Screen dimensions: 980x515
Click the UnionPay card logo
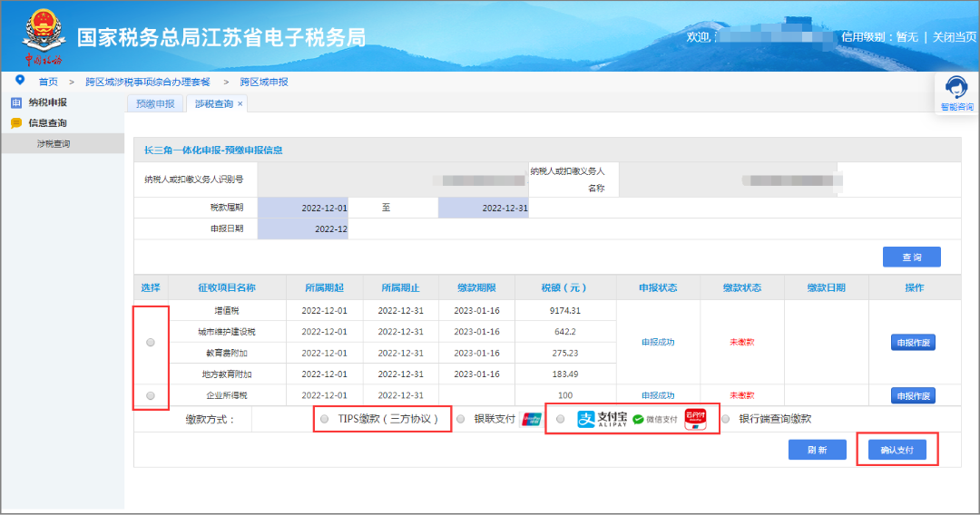click(531, 419)
